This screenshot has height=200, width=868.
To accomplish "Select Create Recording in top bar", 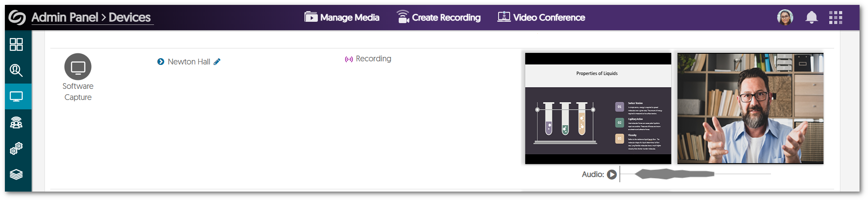I will [x=438, y=17].
